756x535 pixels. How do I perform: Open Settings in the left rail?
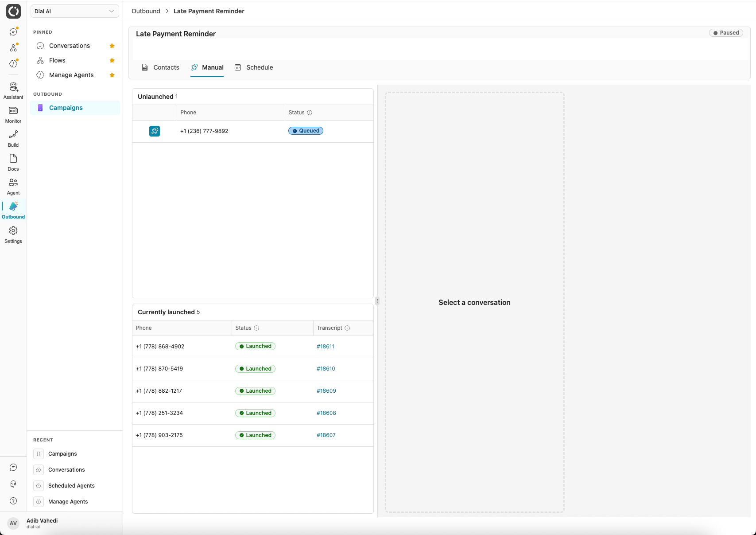[13, 234]
